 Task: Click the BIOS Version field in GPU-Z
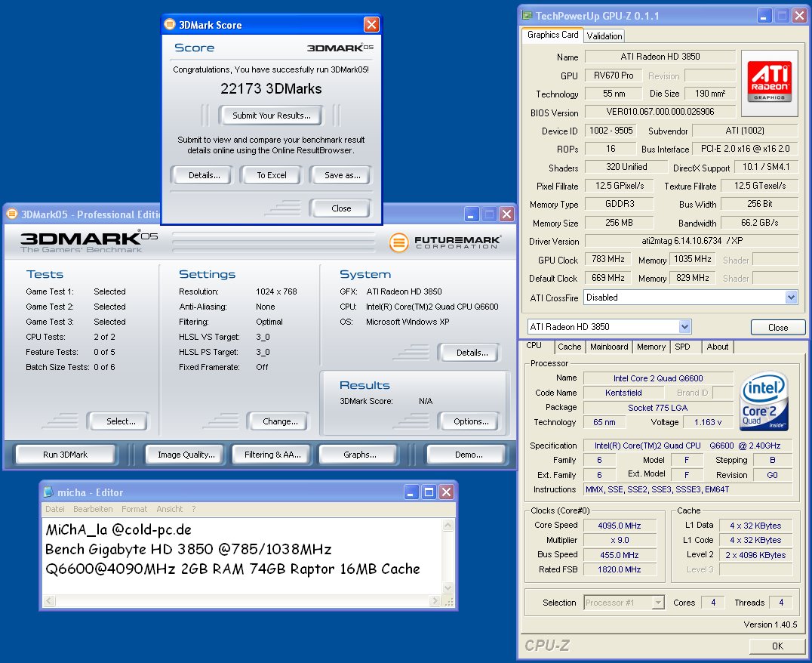point(660,112)
